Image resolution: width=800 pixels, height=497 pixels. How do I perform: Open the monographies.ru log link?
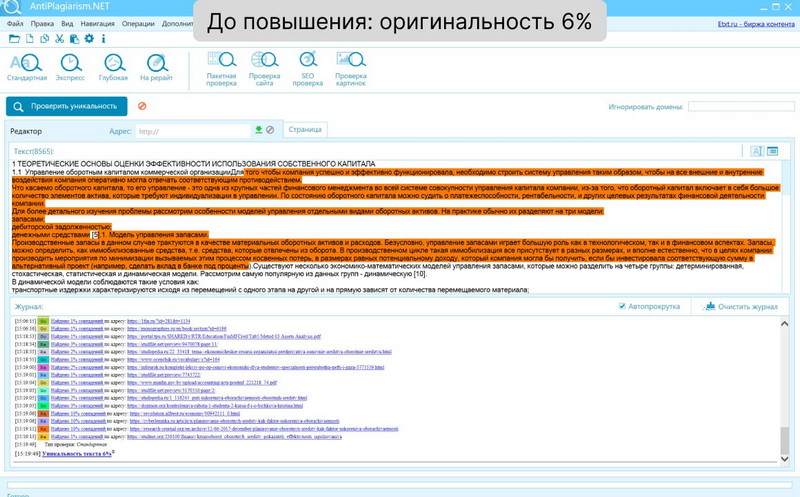coord(177,329)
